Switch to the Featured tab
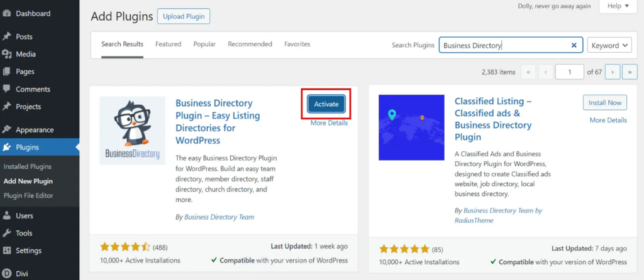Viewport: 644px width, 280px height. click(168, 44)
